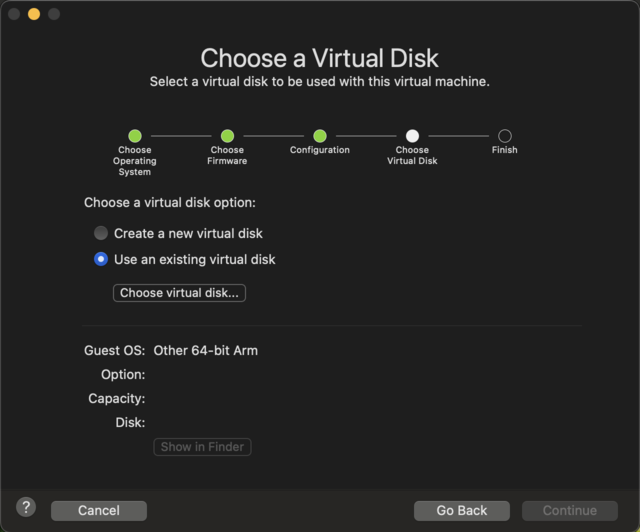
Task: Click the Choose Operating System step dot
Action: pos(135,136)
